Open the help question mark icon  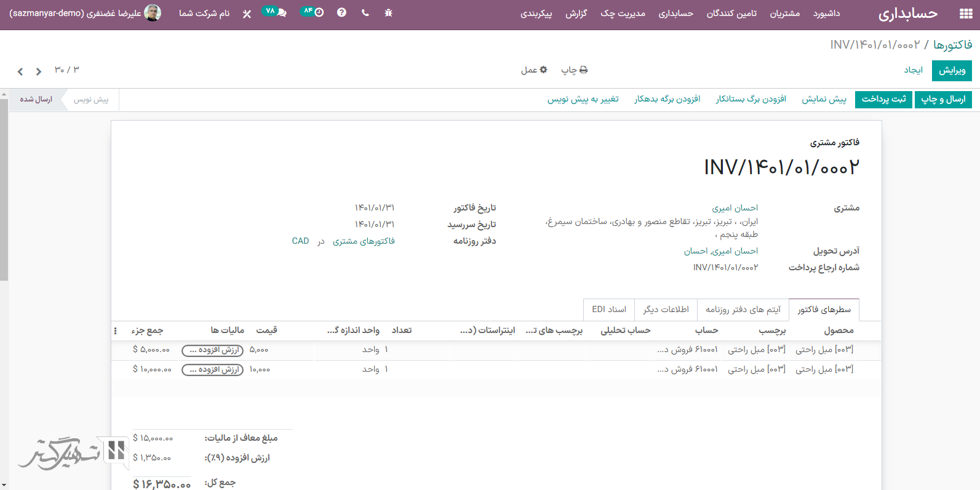[341, 13]
